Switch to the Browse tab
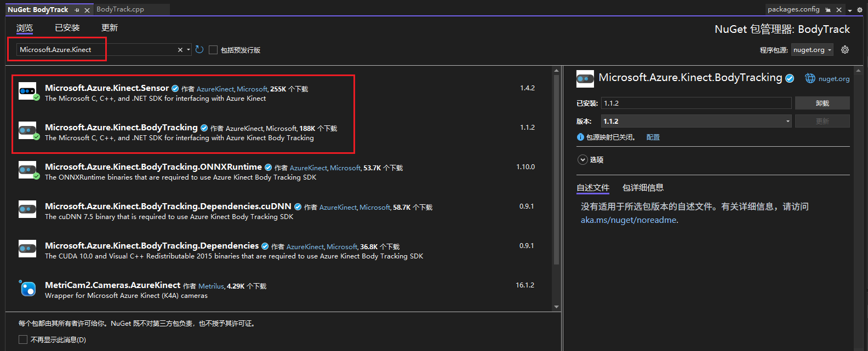The width and height of the screenshot is (868, 351). (25, 28)
